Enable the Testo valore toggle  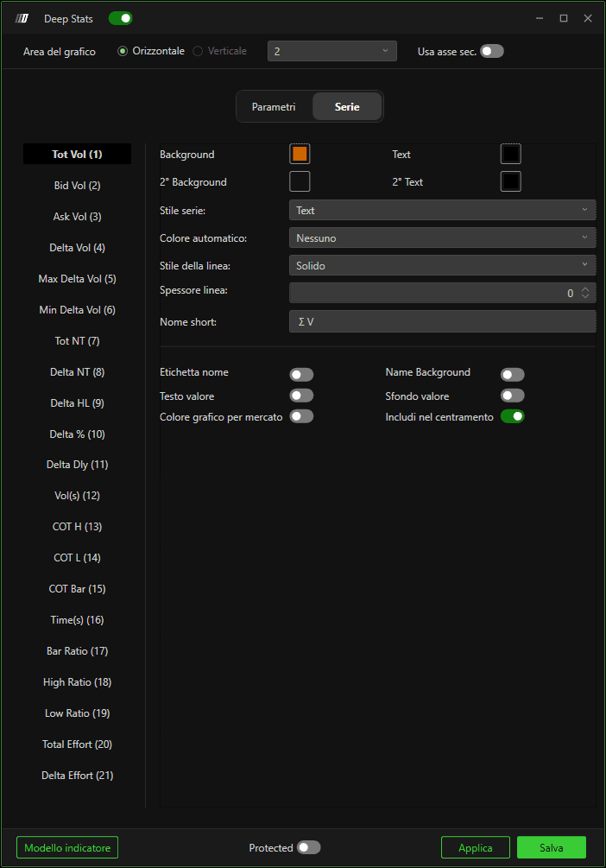pyautogui.click(x=301, y=396)
